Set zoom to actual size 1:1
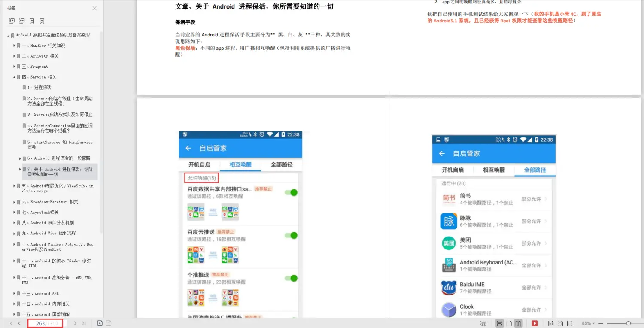Image resolution: width=644 pixels, height=328 pixels. click(x=551, y=323)
